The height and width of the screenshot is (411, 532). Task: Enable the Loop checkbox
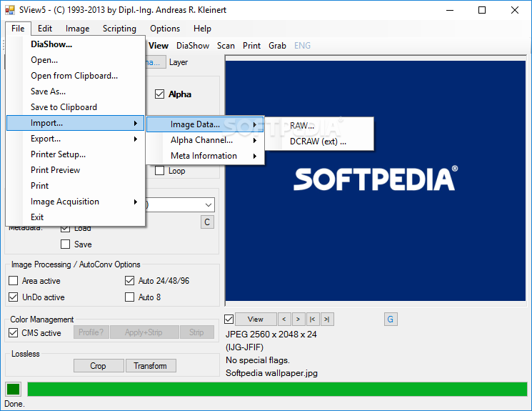[x=159, y=171]
